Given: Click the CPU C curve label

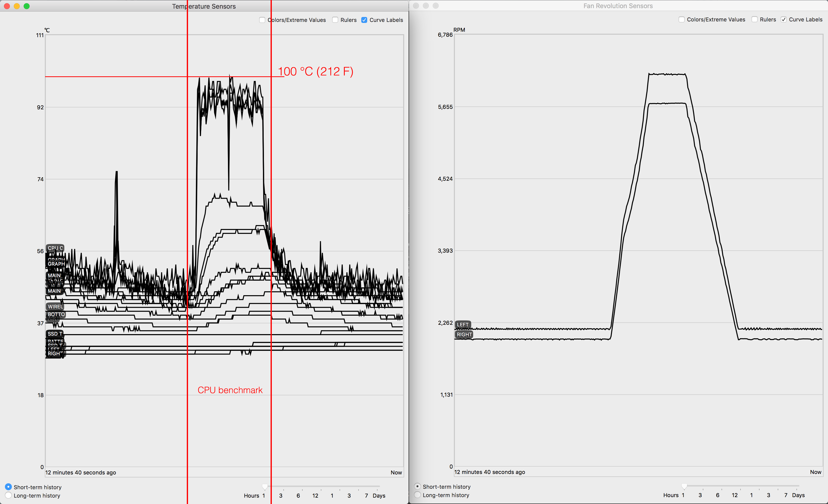Looking at the screenshot, I should pyautogui.click(x=55, y=248).
